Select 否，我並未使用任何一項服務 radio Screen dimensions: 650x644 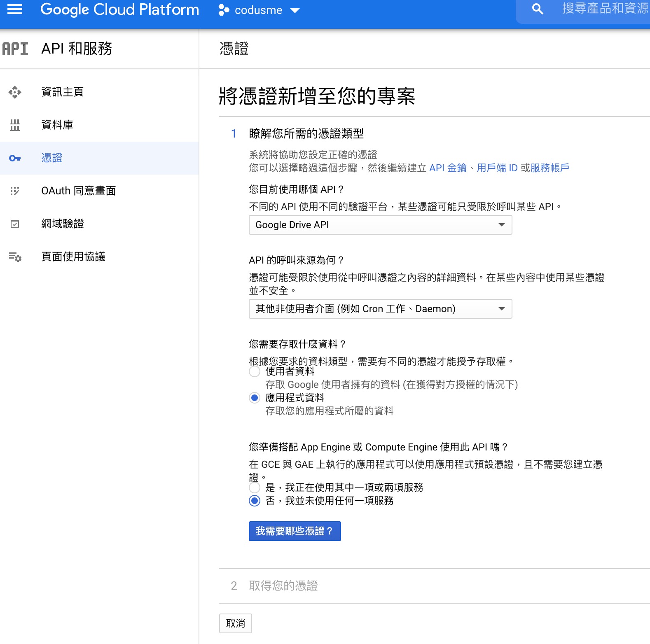(x=255, y=501)
